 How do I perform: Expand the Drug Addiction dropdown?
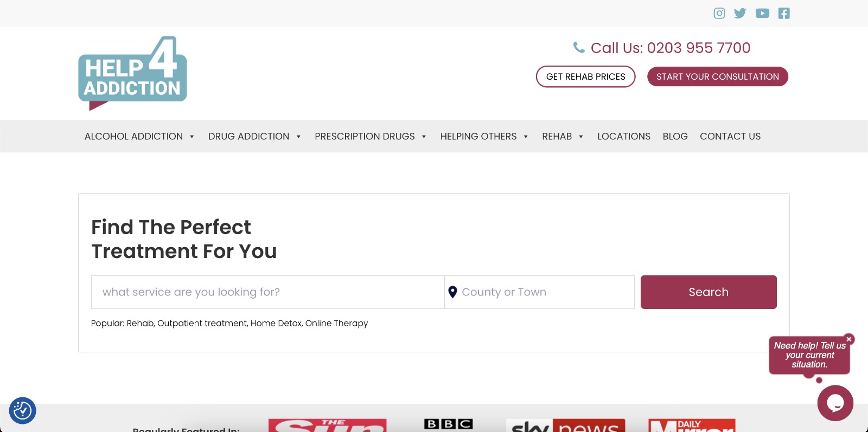tap(254, 137)
